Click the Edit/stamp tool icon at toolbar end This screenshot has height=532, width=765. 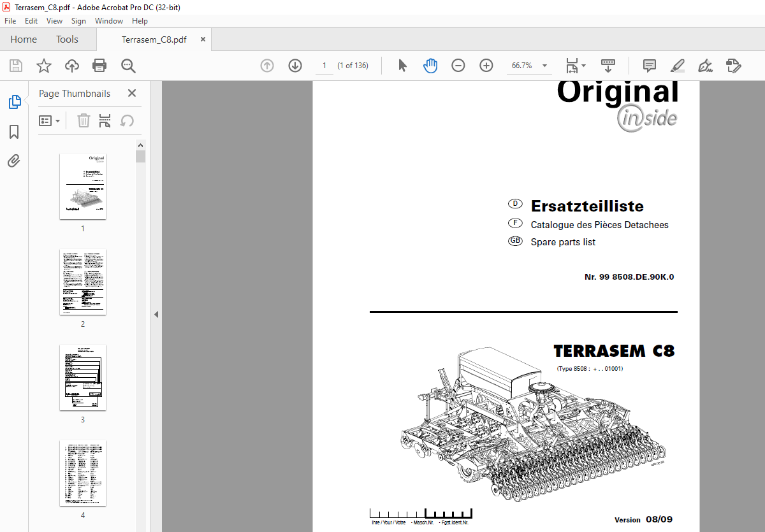pos(733,66)
